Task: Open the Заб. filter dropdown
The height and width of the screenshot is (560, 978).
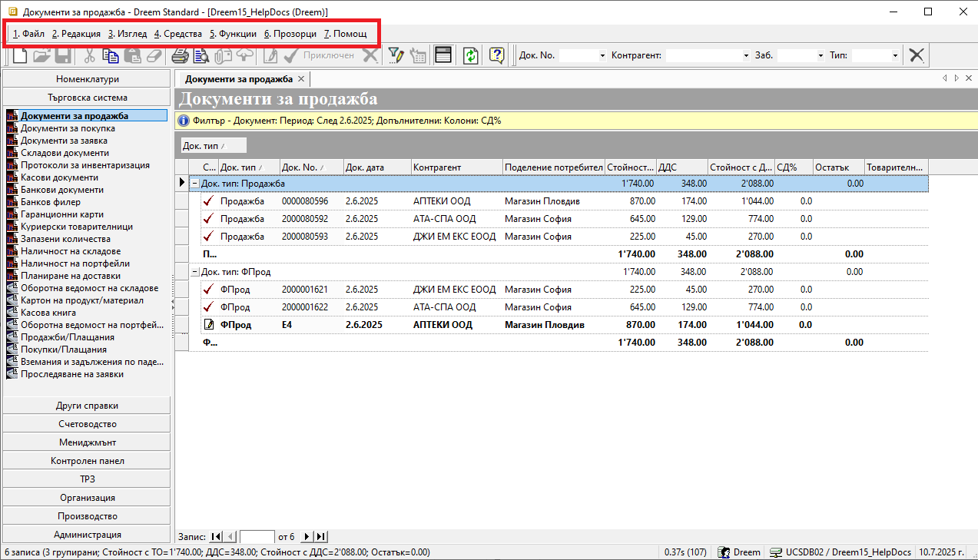Action: click(x=820, y=55)
